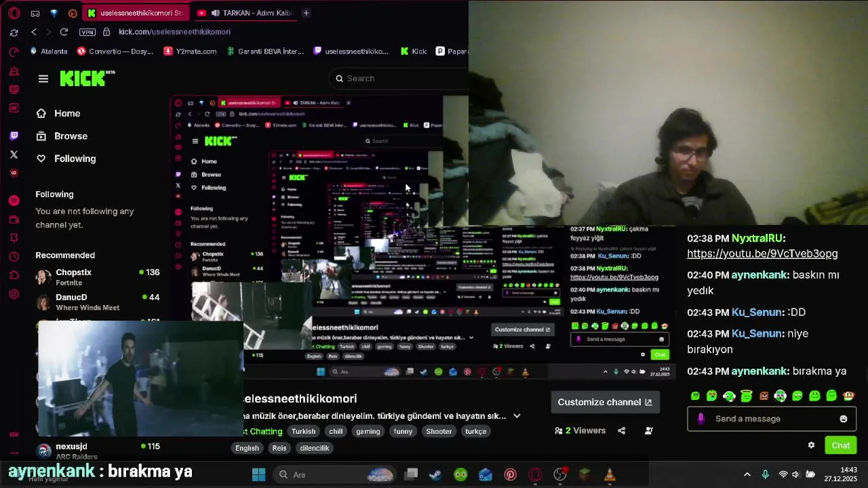Select the gaming tag

coord(368,431)
